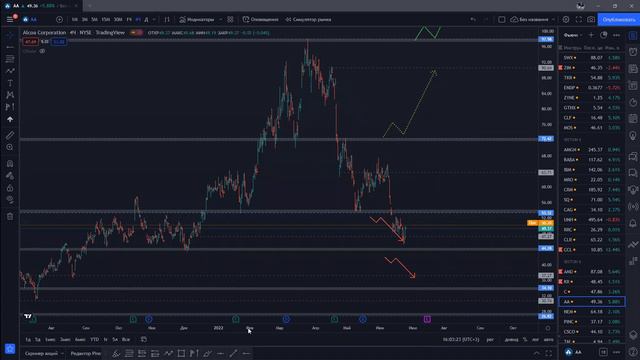Toggle hide all drawings eye

(10, 200)
